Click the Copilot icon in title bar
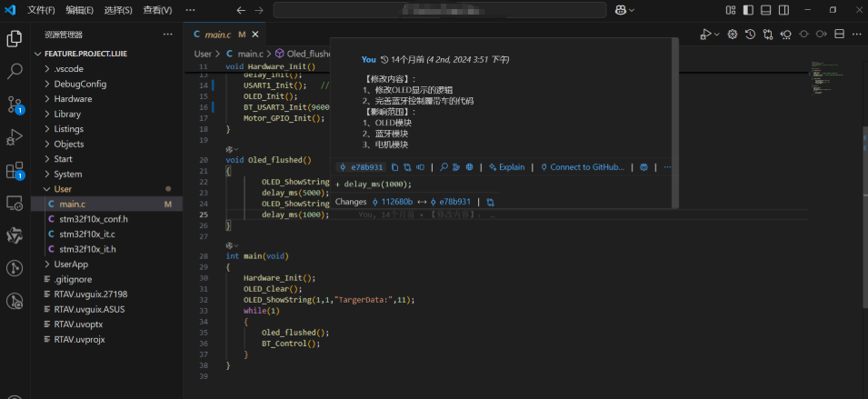 coord(620,10)
